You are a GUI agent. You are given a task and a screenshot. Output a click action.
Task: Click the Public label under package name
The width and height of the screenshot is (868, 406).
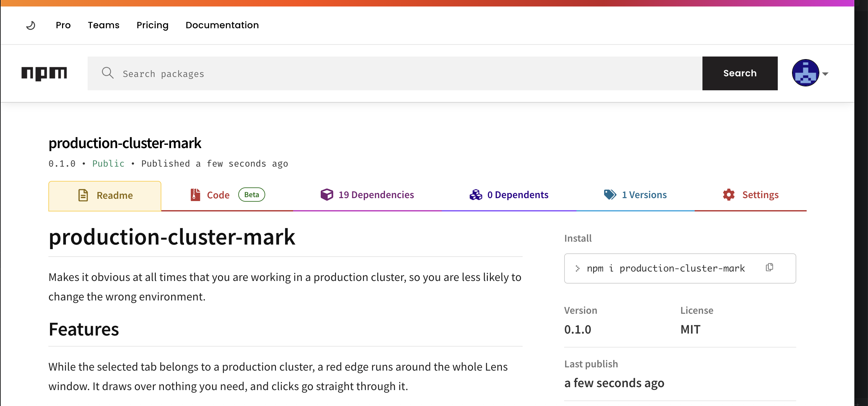pos(108,164)
